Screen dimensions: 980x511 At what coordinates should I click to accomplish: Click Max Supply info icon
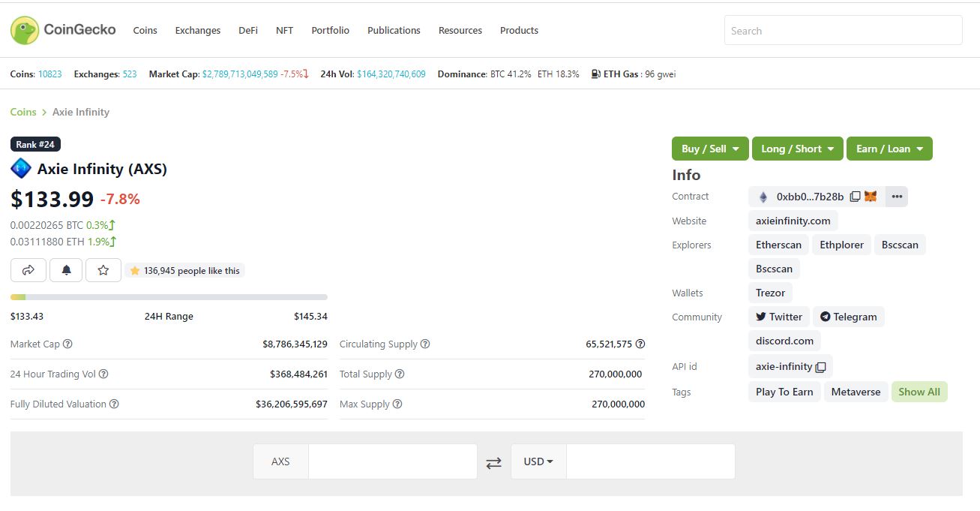pos(397,404)
